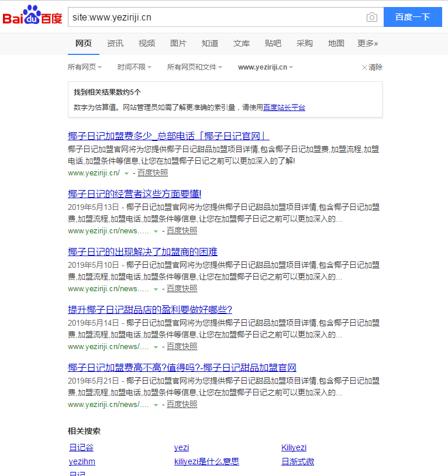Click green URL www.yeziriji.cn/ of first result
This screenshot has height=476, width=448.
pos(94,173)
